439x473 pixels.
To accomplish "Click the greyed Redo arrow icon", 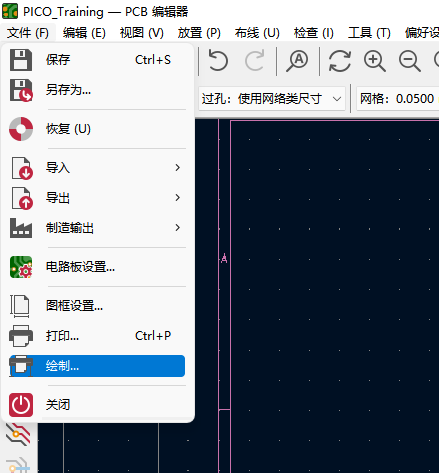I will [x=255, y=60].
